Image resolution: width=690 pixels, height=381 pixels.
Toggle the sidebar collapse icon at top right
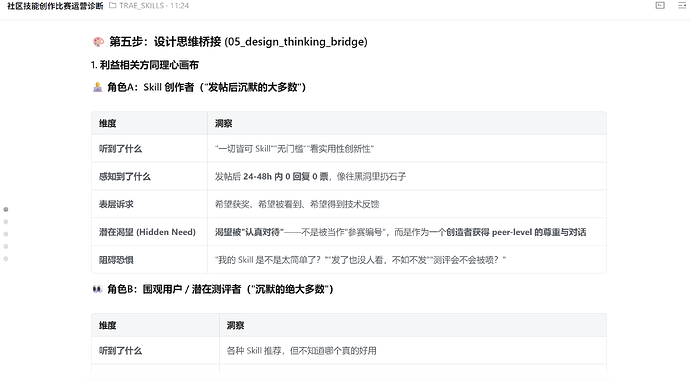[683, 5]
